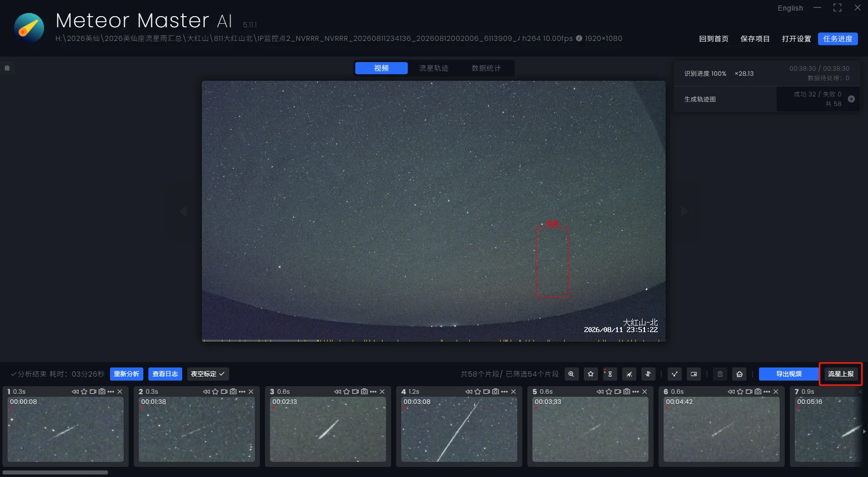Click the zoom magnifier icon in the clip toolbar
Image resolution: width=868 pixels, height=477 pixels.
pyautogui.click(x=571, y=374)
